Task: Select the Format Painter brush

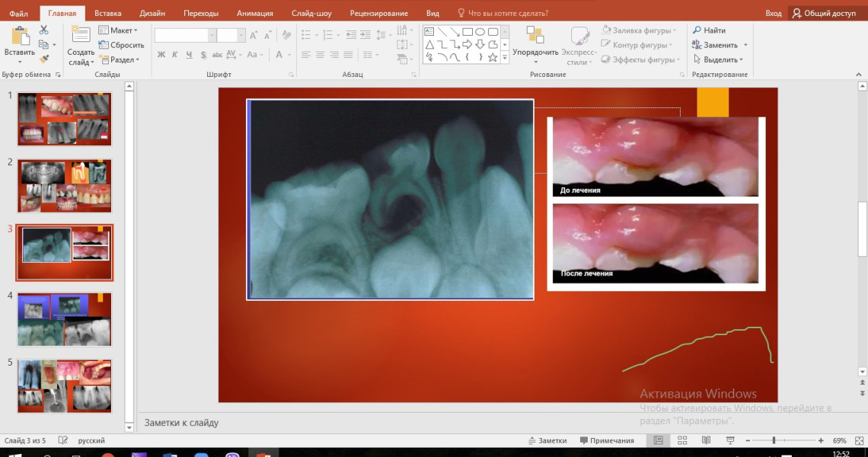Action: coord(43,59)
